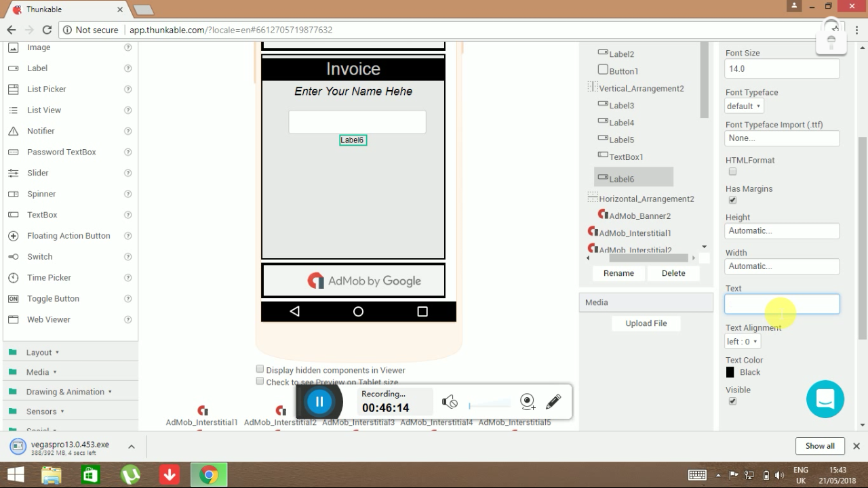Select the Label component in the palette

pyautogui.click(x=37, y=68)
